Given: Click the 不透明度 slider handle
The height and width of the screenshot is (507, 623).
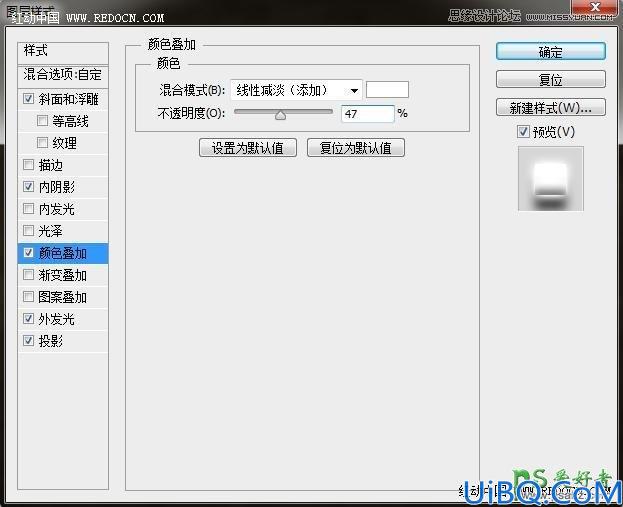Looking at the screenshot, I should 281,115.
